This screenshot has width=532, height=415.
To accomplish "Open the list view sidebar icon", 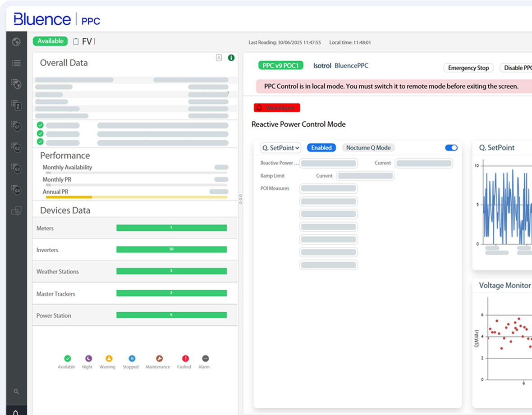I will (x=16, y=63).
